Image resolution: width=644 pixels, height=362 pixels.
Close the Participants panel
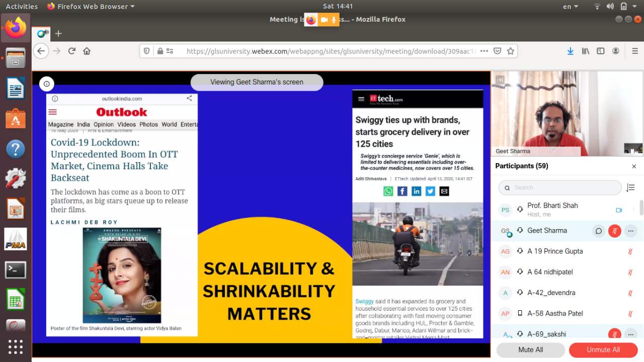coord(634,166)
